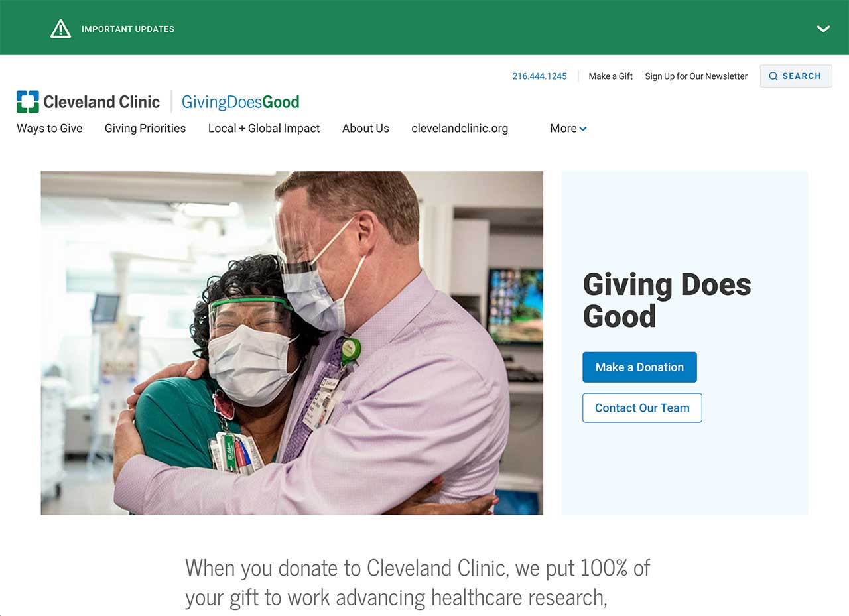Open the Ways to Give menu
Viewport: 849px width, 616px height.
50,129
